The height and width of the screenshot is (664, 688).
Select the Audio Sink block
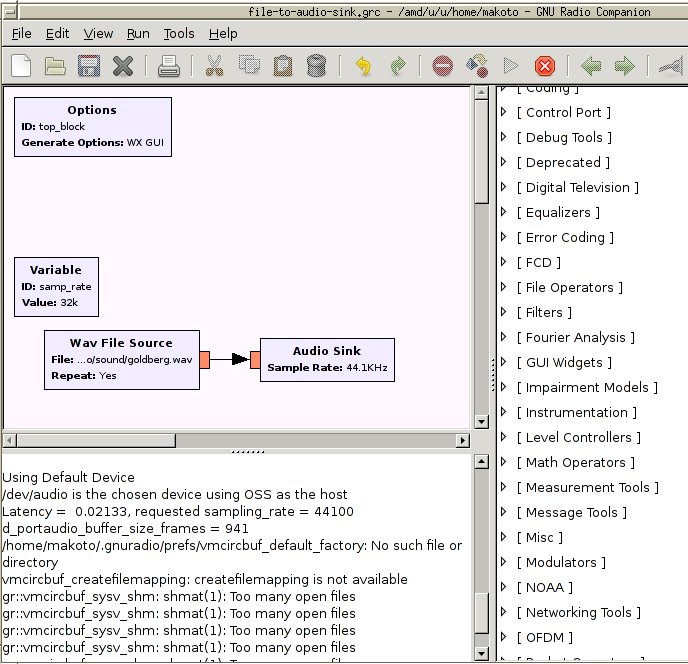pyautogui.click(x=327, y=360)
